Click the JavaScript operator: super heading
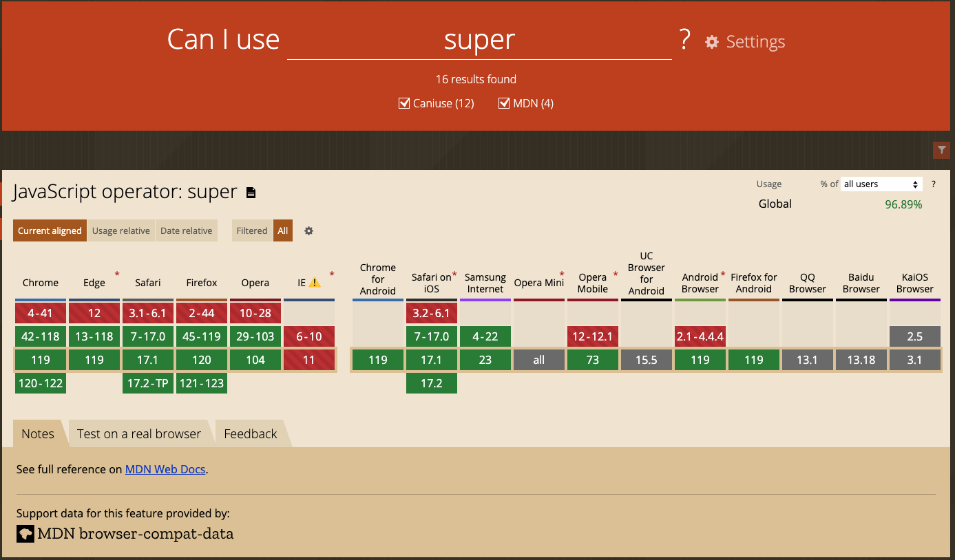The width and height of the screenshot is (955, 560). pyautogui.click(x=125, y=192)
